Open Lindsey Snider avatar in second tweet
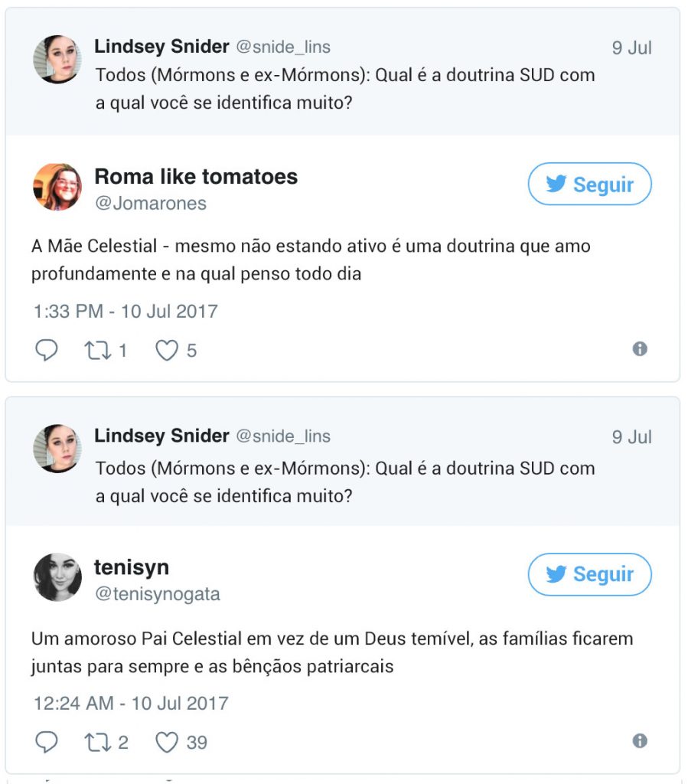 pyautogui.click(x=57, y=449)
